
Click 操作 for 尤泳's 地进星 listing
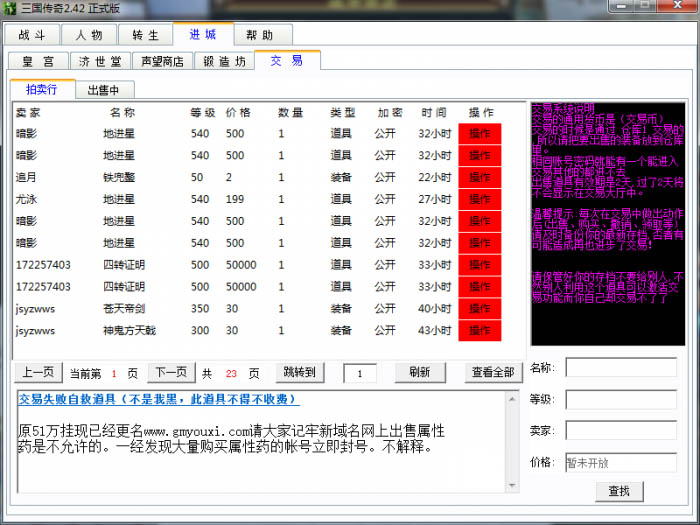coord(479,199)
